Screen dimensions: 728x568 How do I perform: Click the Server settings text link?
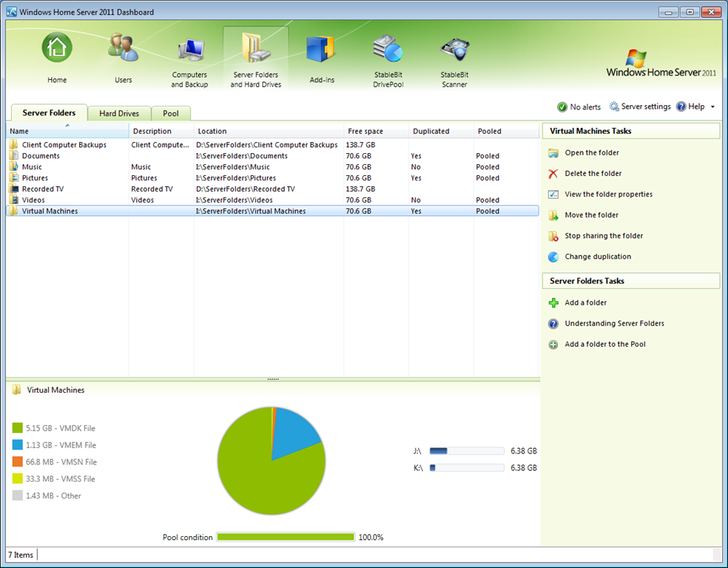[646, 106]
